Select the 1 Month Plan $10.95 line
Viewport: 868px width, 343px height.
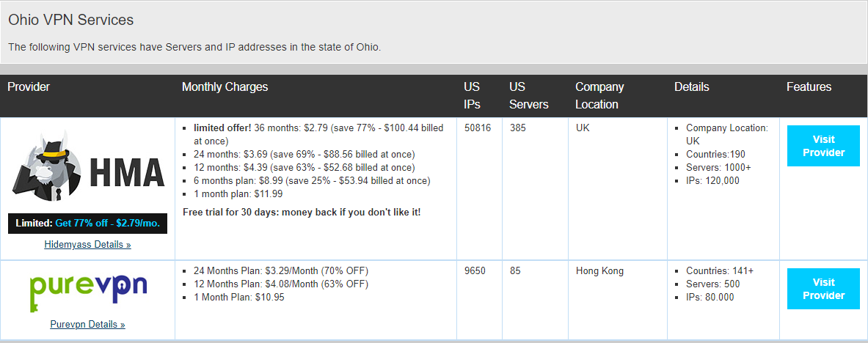coord(239,297)
